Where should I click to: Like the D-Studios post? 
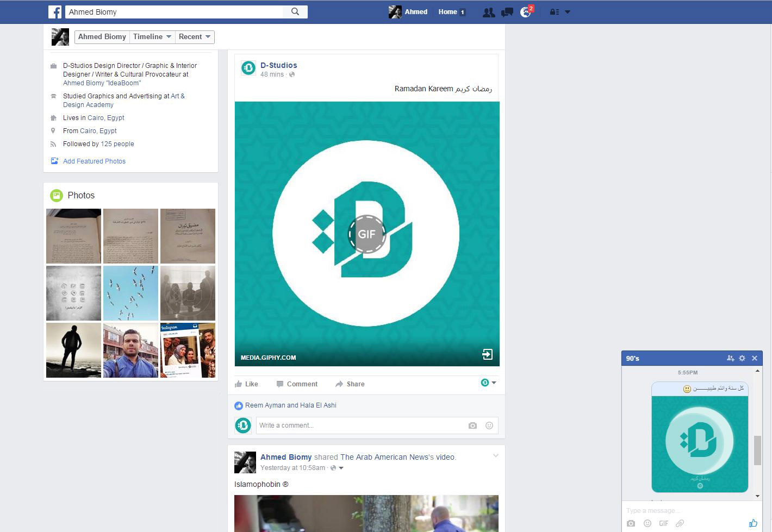pos(246,384)
